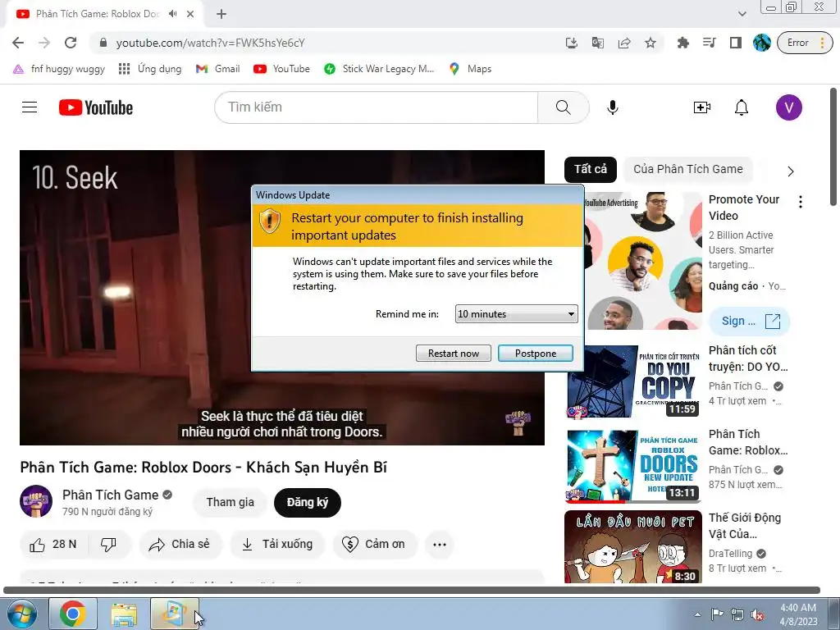Click Restart now in Windows Update dialog

click(x=453, y=353)
